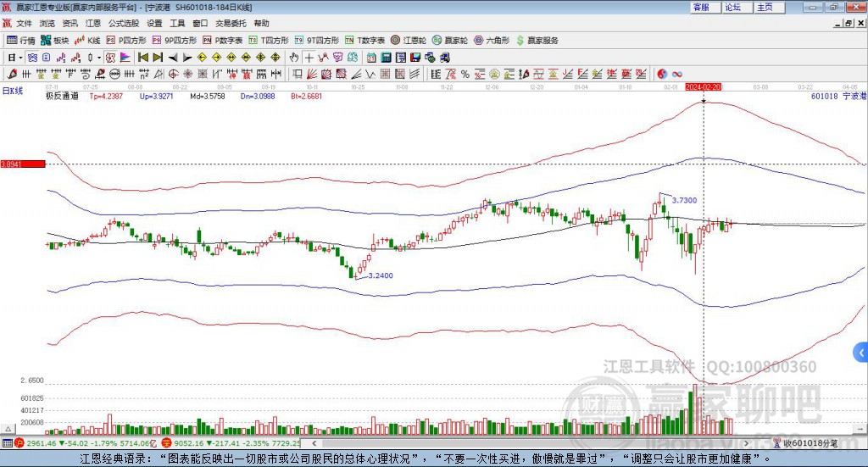Click the 601018 宁波港 stock label
Screen dimensions: 868x467
tap(838, 96)
